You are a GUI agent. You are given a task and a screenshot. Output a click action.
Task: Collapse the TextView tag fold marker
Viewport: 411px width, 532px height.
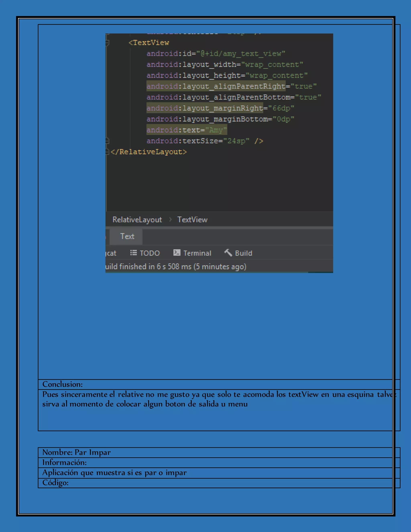click(x=107, y=43)
